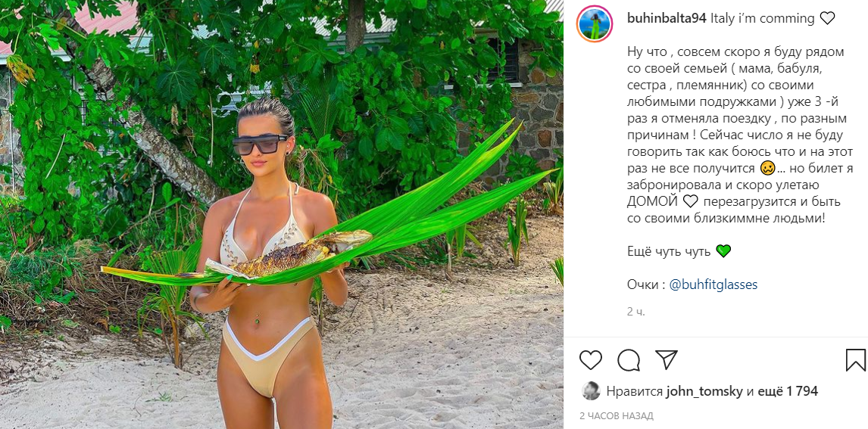Image resolution: width=868 pixels, height=429 pixels.
Task: Click the buhinbalta94 username in caption
Action: (667, 18)
